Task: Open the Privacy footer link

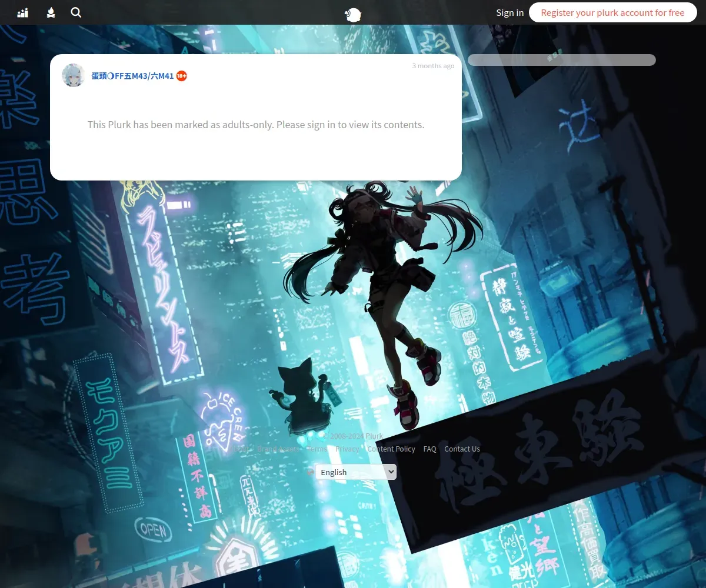Action: (347, 449)
